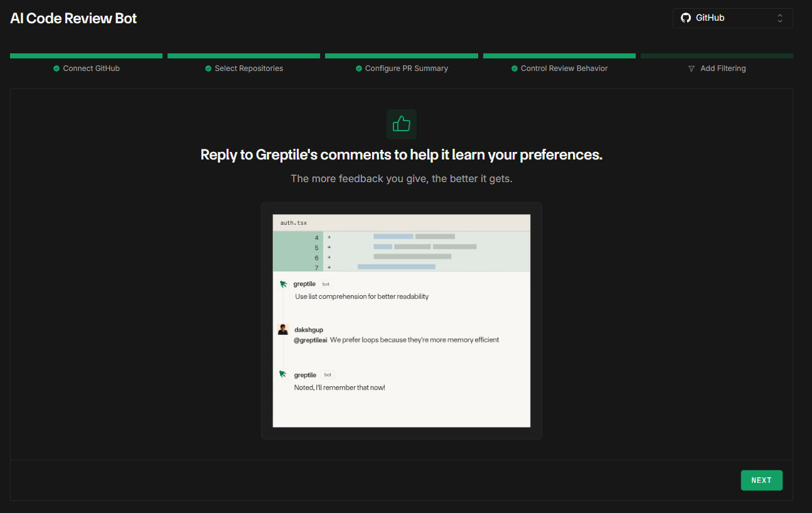Click 'The more feedback you give' subtitle
This screenshot has height=513, width=812.
pos(402,179)
